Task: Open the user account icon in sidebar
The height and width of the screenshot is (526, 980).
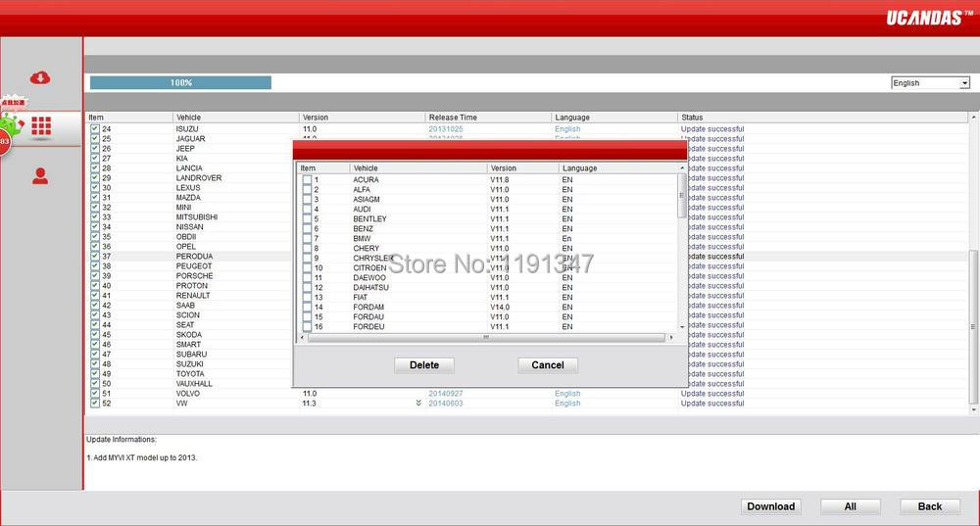Action: 40,176
